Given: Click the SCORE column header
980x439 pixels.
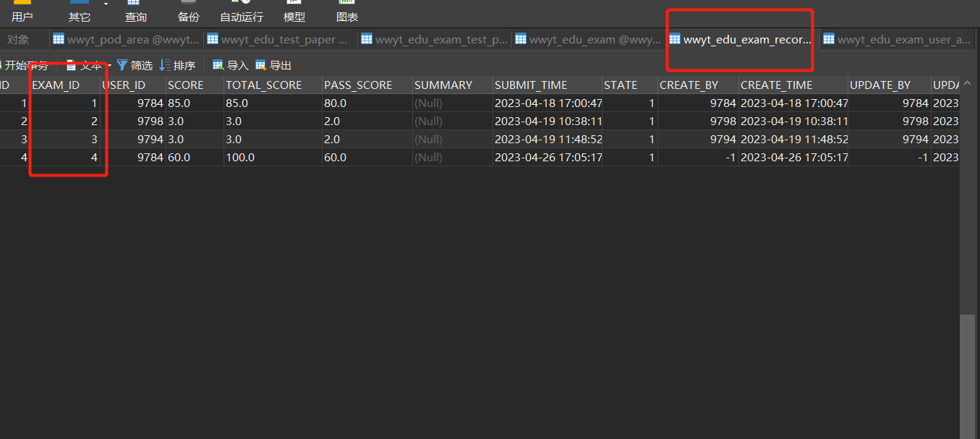Looking at the screenshot, I should click(195, 85).
